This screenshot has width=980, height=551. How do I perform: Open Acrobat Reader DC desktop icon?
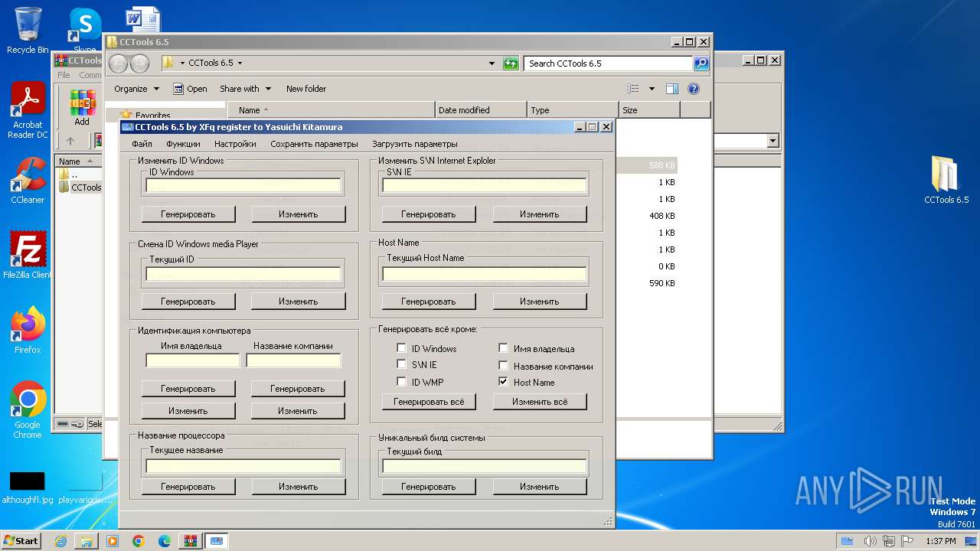(x=28, y=110)
